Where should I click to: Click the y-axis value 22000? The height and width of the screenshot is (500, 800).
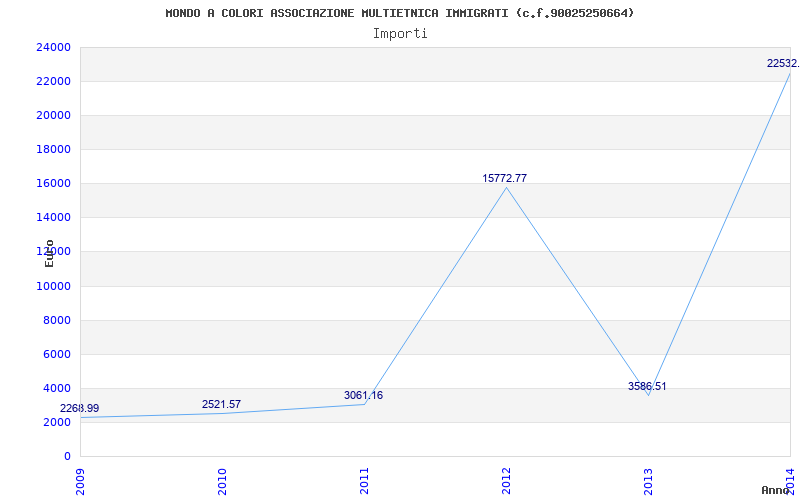point(53,82)
